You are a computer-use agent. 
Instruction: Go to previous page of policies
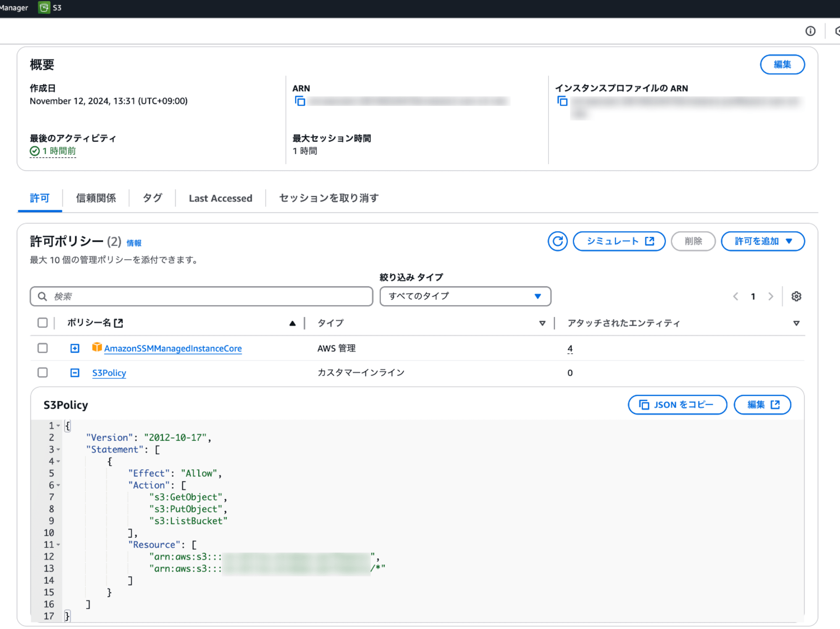click(735, 297)
